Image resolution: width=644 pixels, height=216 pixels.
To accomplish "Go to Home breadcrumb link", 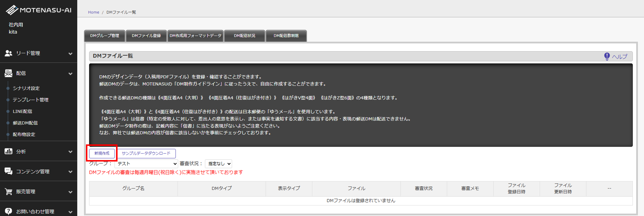I will pos(94,12).
